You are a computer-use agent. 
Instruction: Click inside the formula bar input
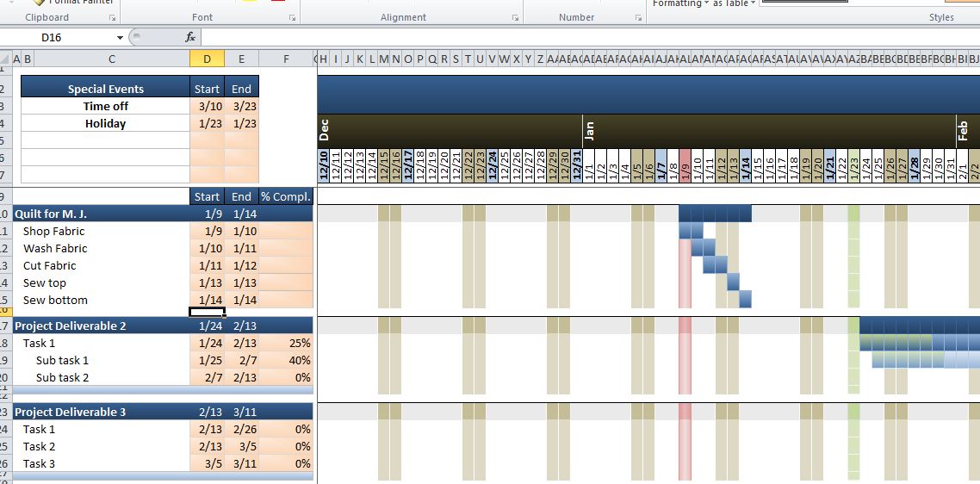(590, 38)
